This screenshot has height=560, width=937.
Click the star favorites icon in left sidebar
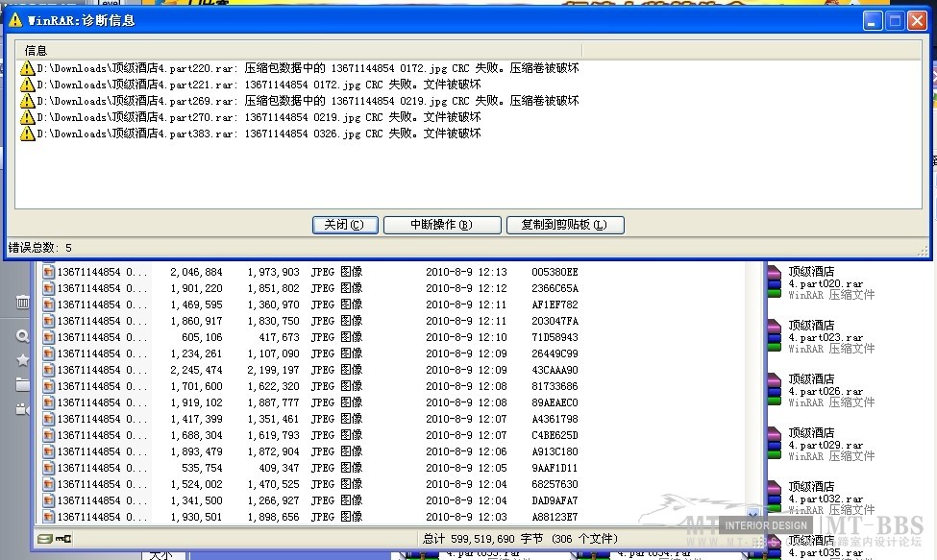coord(23,360)
